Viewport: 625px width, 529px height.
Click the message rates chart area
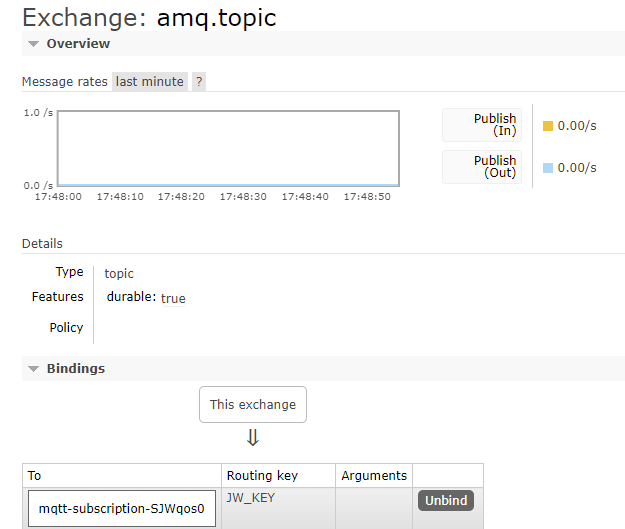(x=228, y=148)
